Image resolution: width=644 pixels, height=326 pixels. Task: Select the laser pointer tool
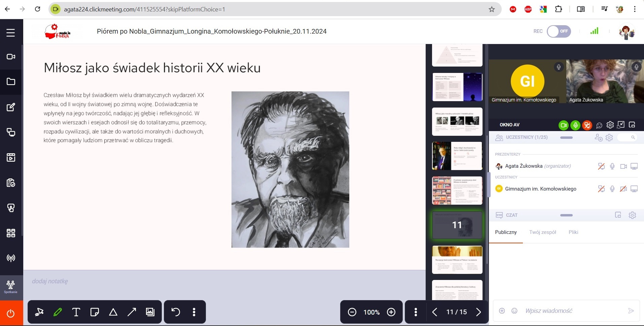pos(39,312)
